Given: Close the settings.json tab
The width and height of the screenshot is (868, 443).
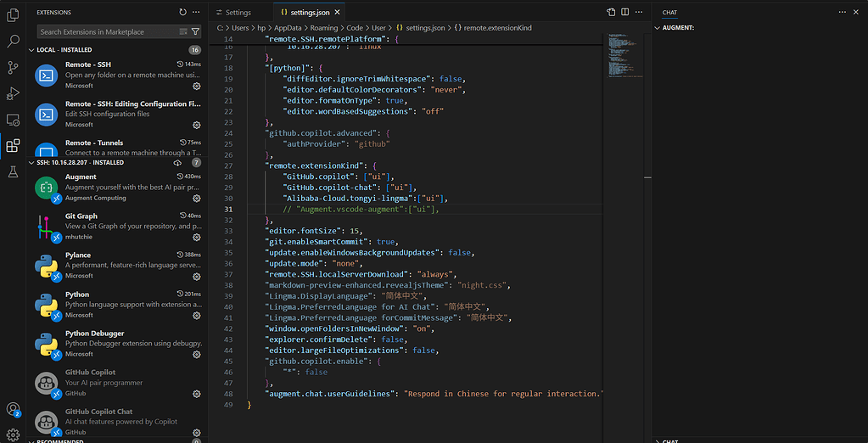Looking at the screenshot, I should click(x=337, y=12).
